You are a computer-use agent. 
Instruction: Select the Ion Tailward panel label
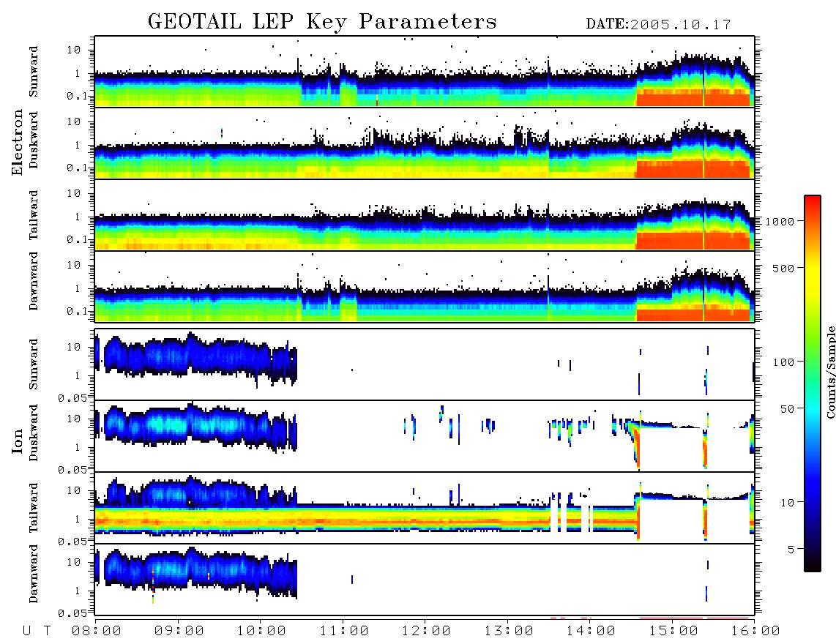click(x=34, y=508)
